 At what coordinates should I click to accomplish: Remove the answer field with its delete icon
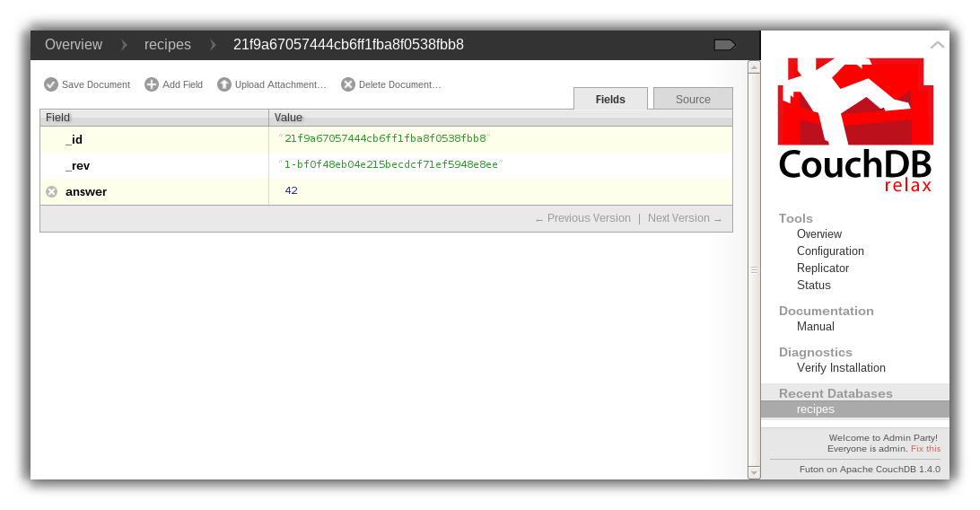coord(52,192)
